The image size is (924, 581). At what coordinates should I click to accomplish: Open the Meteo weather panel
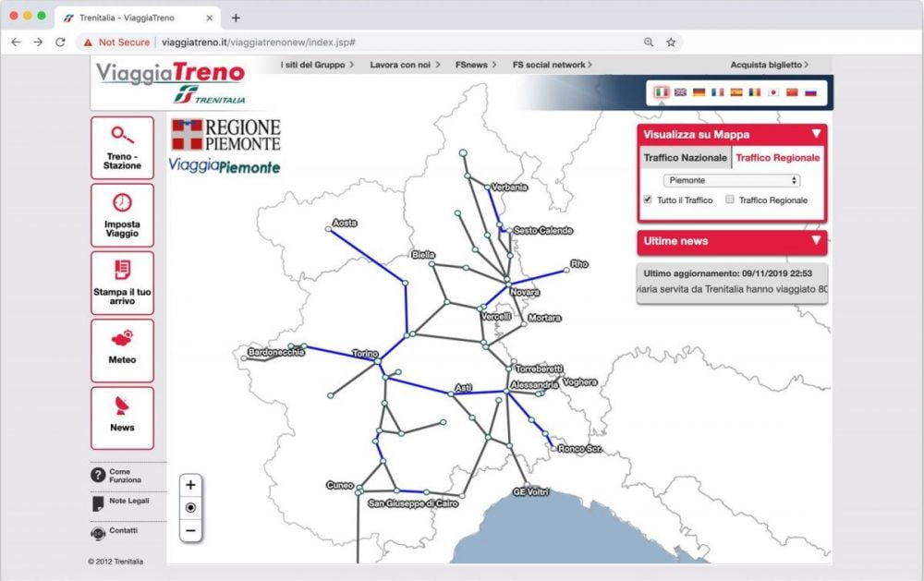point(123,350)
